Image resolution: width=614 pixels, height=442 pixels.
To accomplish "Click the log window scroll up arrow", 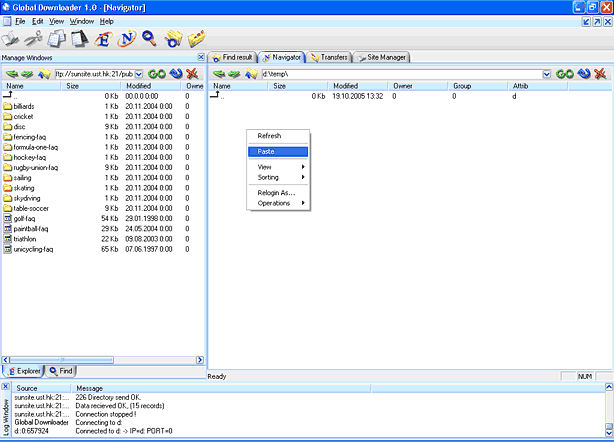I will tap(609, 387).
